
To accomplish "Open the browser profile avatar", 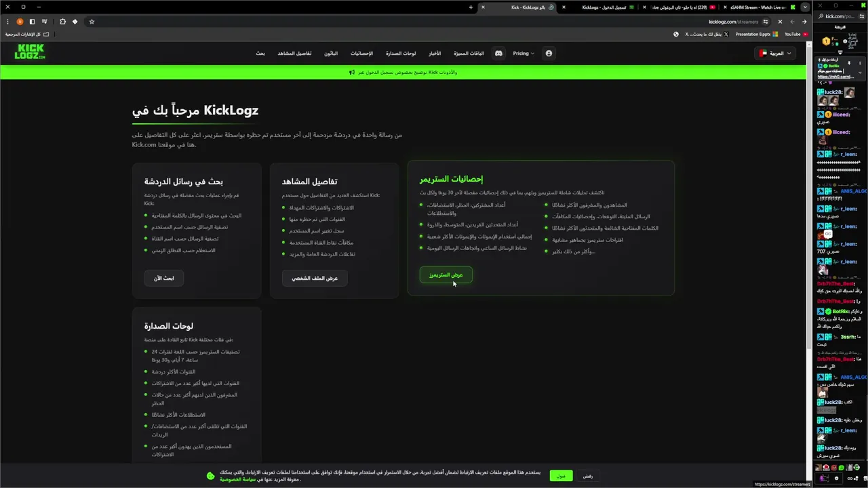I will pyautogui.click(x=20, y=22).
